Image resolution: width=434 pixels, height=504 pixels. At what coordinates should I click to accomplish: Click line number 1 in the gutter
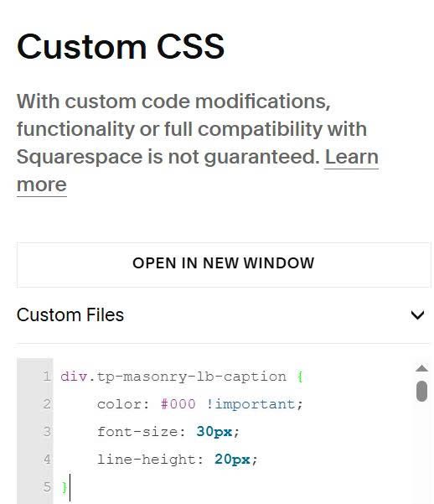click(x=47, y=377)
